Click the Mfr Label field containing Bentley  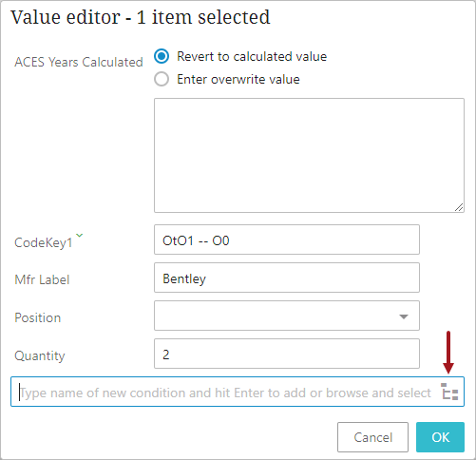coord(287,278)
